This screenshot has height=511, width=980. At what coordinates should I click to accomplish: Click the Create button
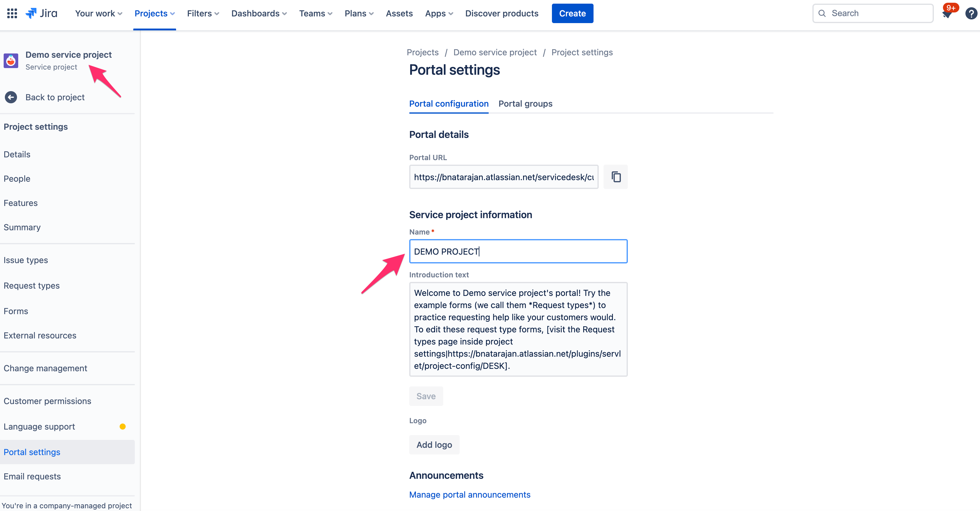[x=572, y=13]
